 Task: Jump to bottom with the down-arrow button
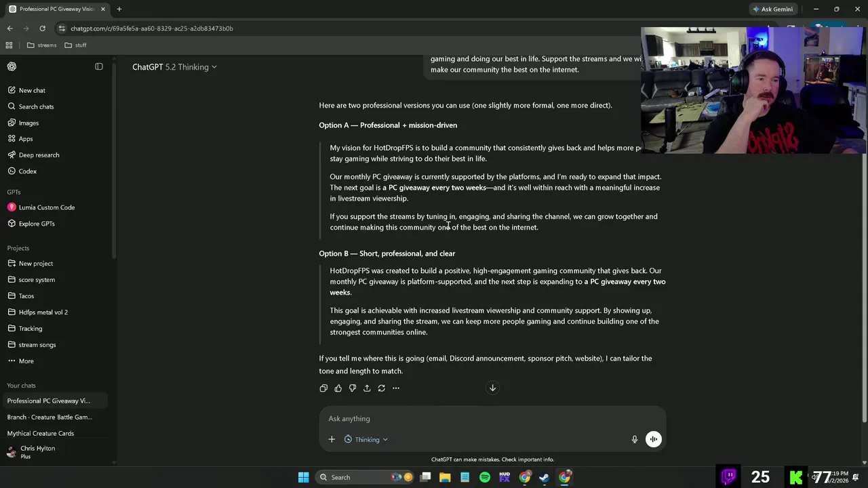493,388
